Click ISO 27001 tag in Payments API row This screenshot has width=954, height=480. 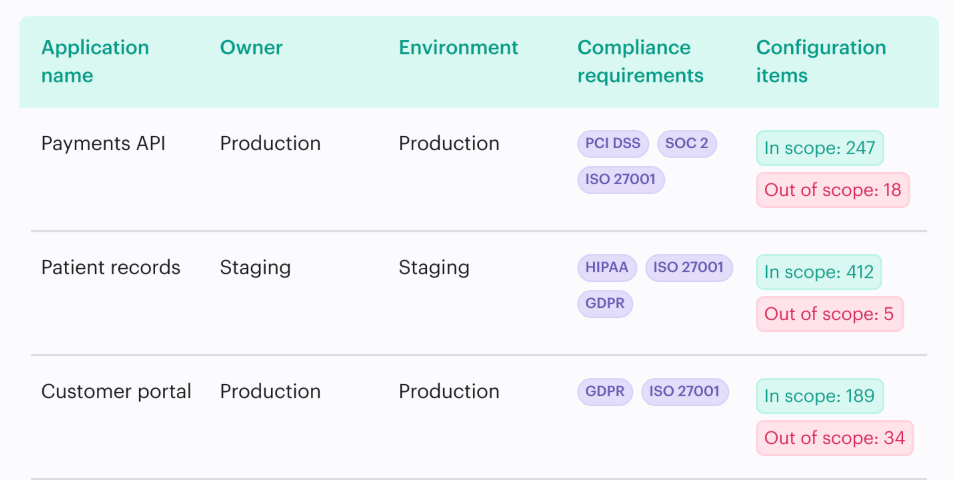click(621, 179)
